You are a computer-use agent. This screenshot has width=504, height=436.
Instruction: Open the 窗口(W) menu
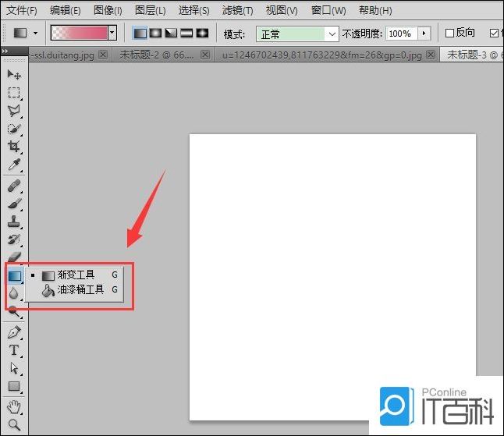(x=328, y=11)
